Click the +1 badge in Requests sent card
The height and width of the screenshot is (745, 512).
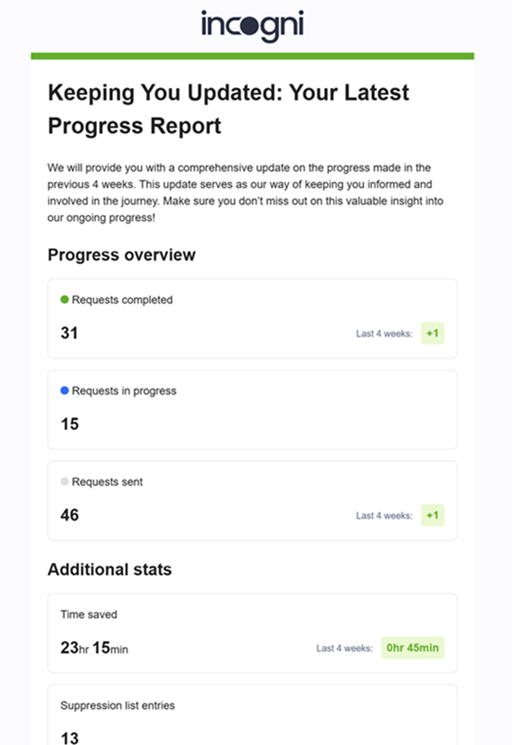432,515
